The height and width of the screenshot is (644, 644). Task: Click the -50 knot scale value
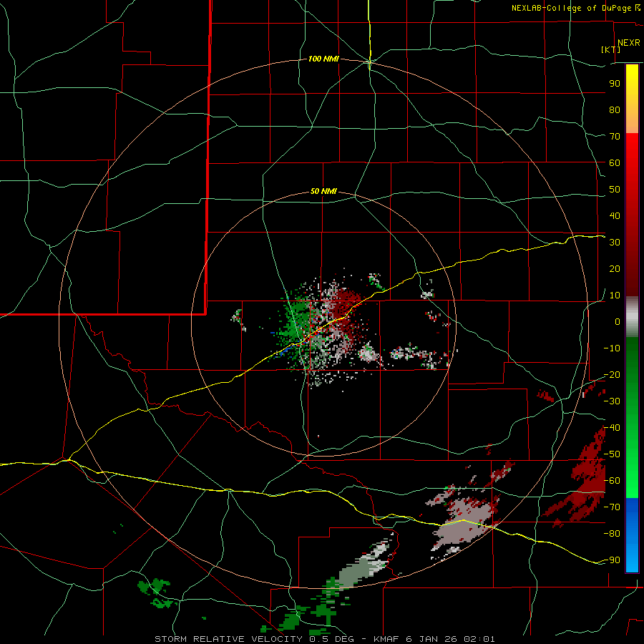click(613, 454)
